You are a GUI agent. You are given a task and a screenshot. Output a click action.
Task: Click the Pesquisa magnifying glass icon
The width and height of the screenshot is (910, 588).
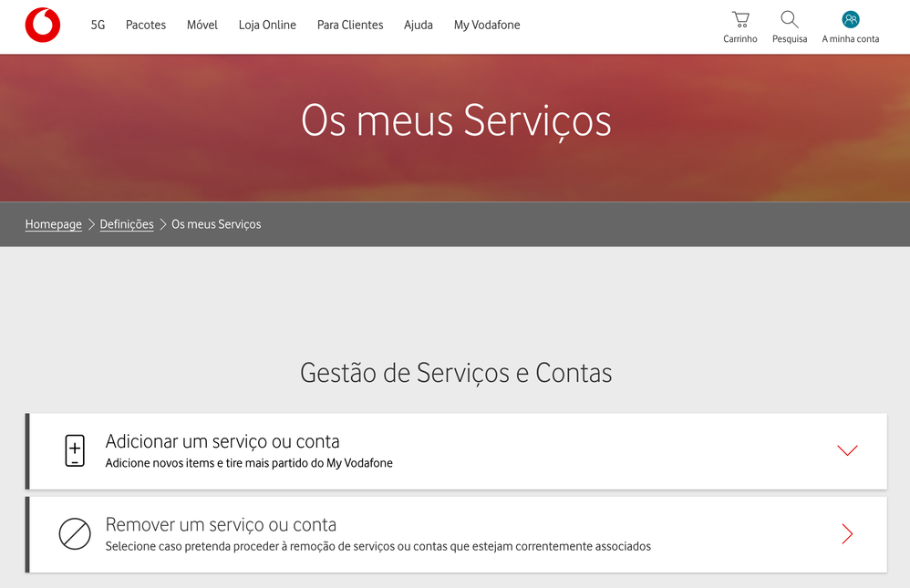790,20
